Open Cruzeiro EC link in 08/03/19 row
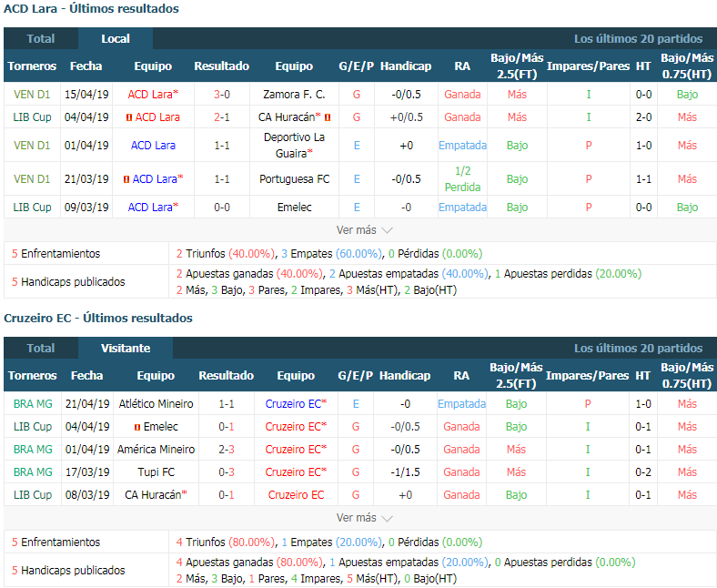Image resolution: width=717 pixels, height=588 pixels. pos(296,494)
